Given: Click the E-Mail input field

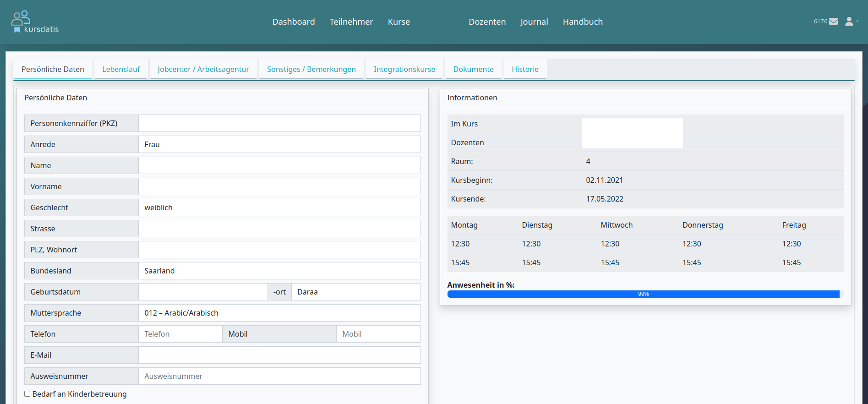Looking at the screenshot, I should (x=279, y=355).
